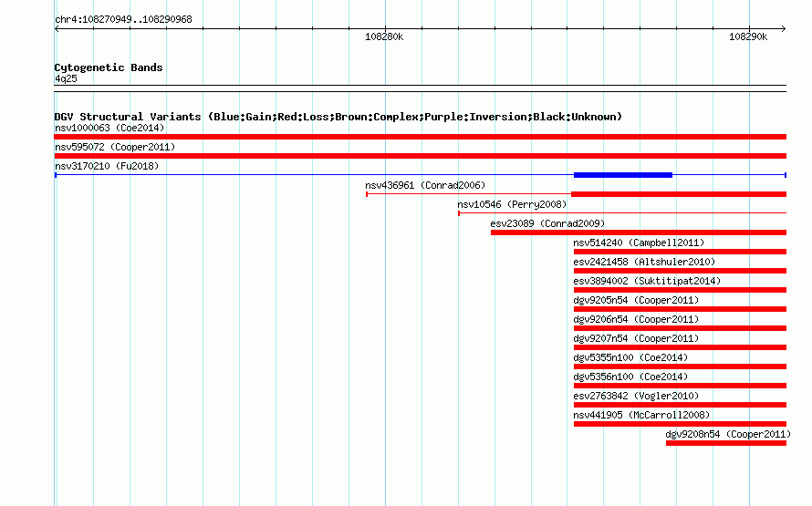
Task: Open nsv514240 (Campbell2011) variant label
Action: pyautogui.click(x=639, y=243)
